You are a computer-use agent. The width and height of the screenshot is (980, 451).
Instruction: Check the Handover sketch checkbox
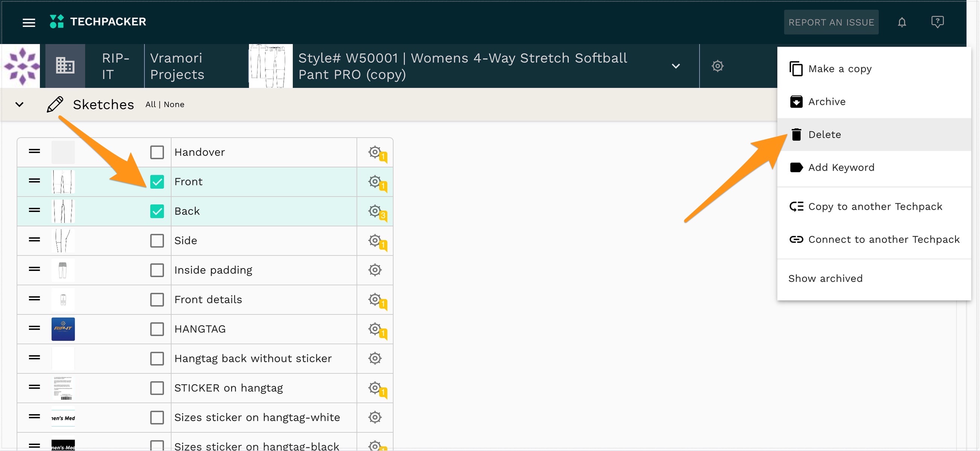157,152
